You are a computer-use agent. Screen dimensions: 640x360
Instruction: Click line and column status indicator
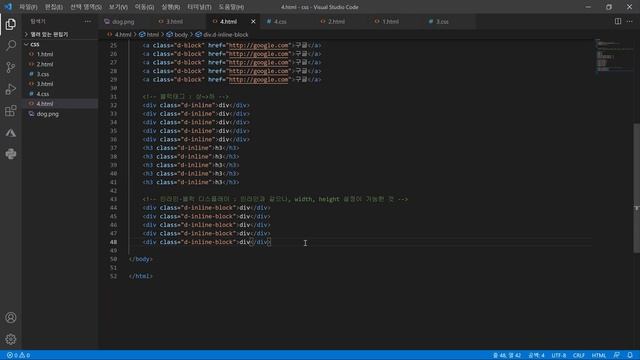click(507, 355)
